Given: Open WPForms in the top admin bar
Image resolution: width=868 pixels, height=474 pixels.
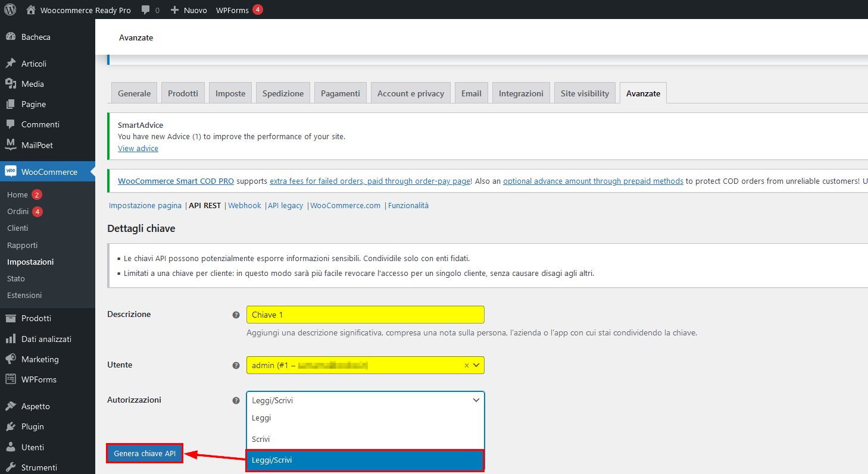Looking at the screenshot, I should [232, 10].
